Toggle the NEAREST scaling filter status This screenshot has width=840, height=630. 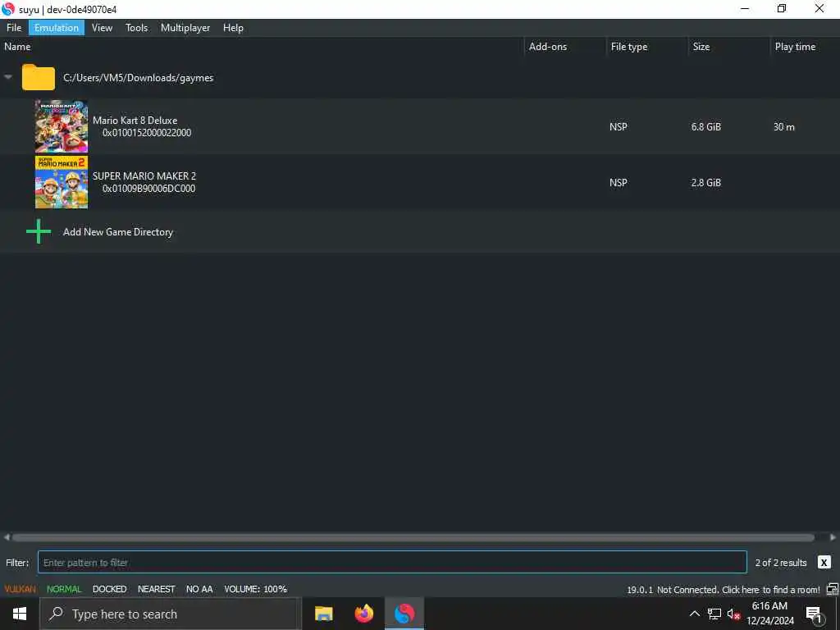coord(157,589)
